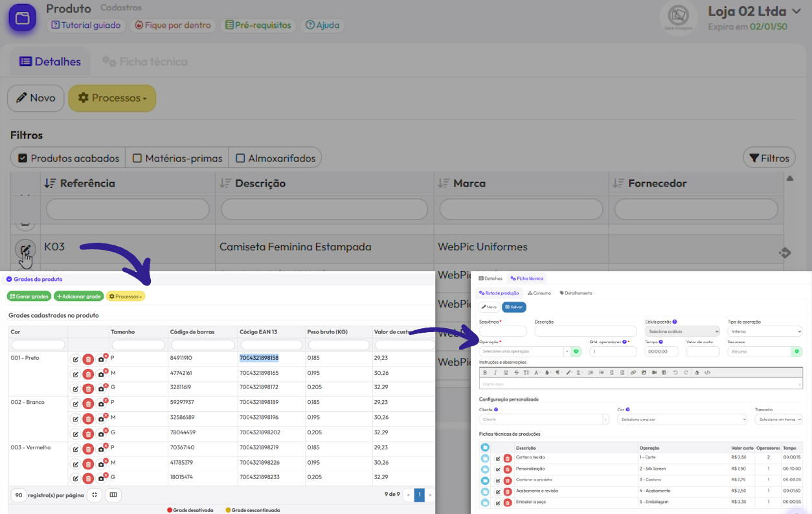Check the Almoxarifados filter

(x=240, y=158)
